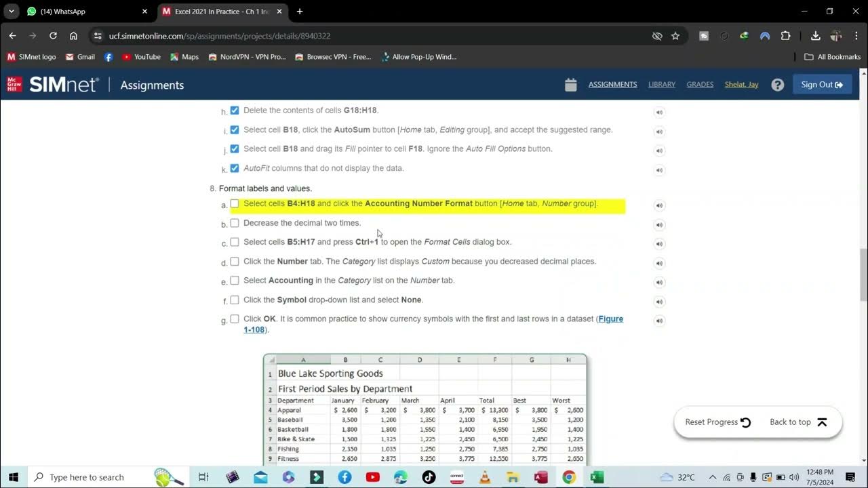
Task: Check step c Select cells B5:H17
Action: (235, 242)
